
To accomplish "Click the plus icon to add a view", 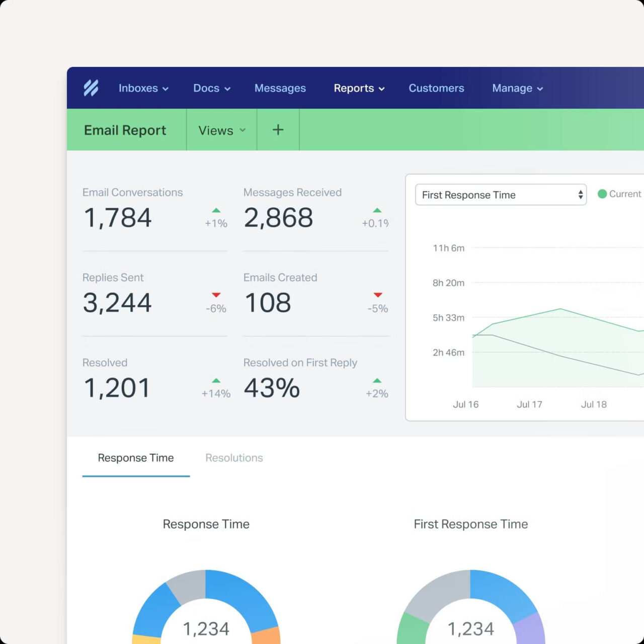I will [277, 130].
